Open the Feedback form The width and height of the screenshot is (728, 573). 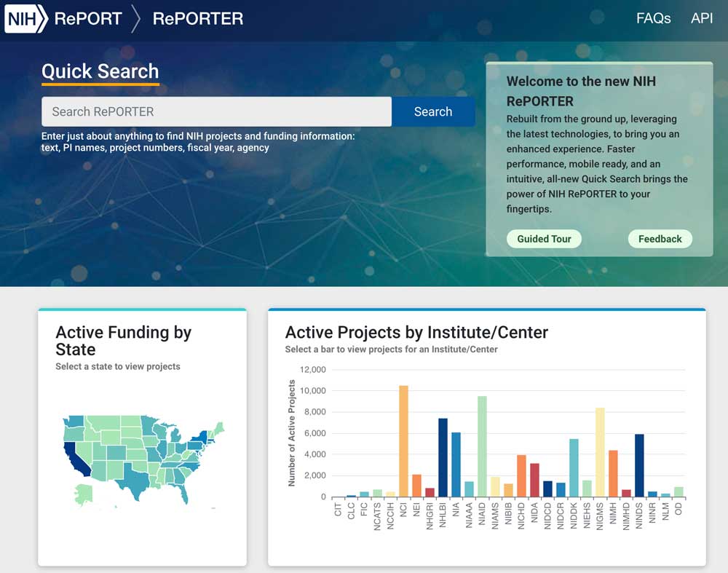(x=660, y=239)
